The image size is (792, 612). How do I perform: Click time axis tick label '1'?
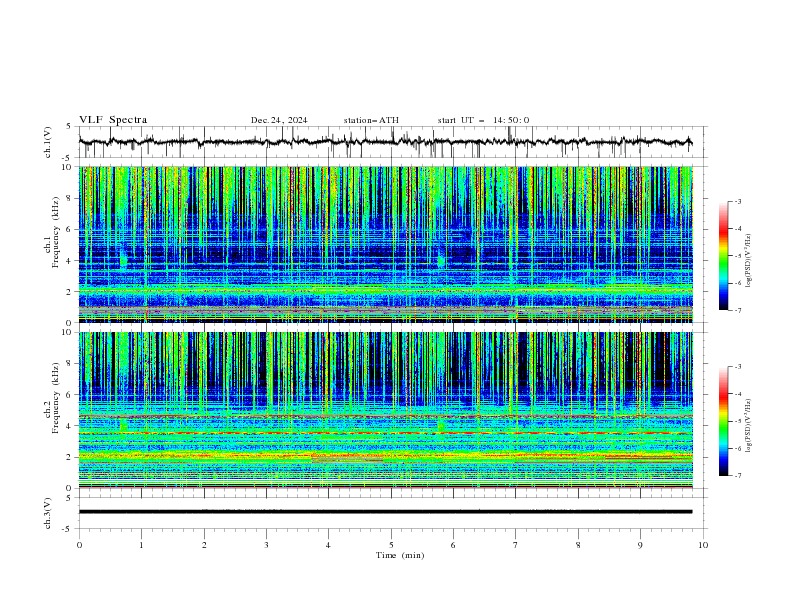coord(141,545)
